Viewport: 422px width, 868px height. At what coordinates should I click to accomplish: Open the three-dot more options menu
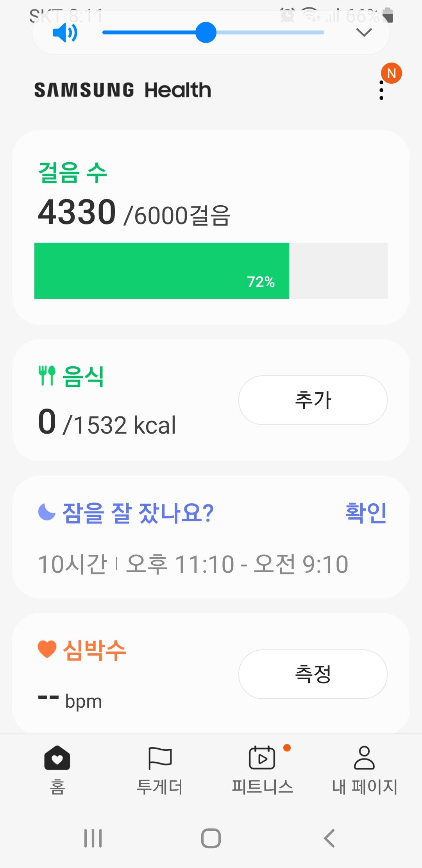tap(381, 90)
